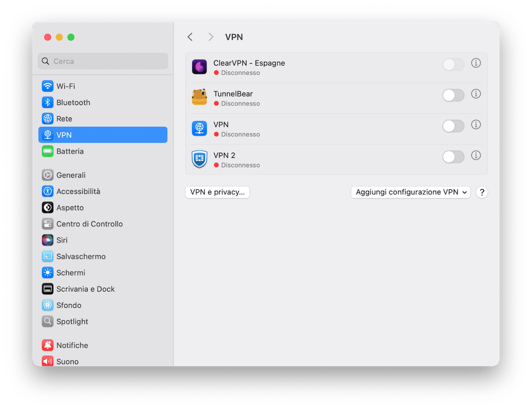This screenshot has width=532, height=409.
Task: Select Scrivania e Dock pane
Action: click(x=85, y=289)
